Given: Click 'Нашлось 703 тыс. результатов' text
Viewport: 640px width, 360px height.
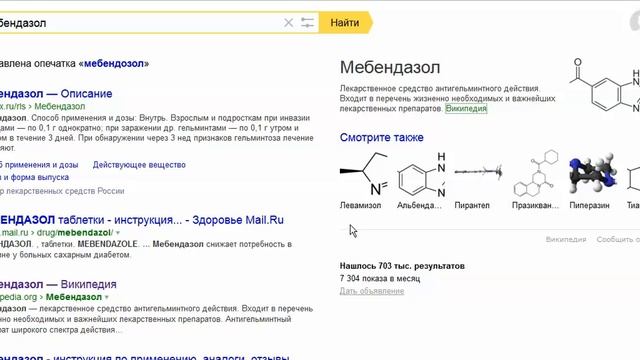Looking at the screenshot, I should [402, 266].
